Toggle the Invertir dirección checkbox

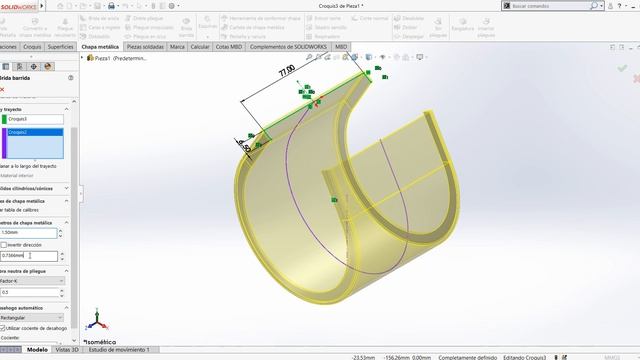point(4,245)
